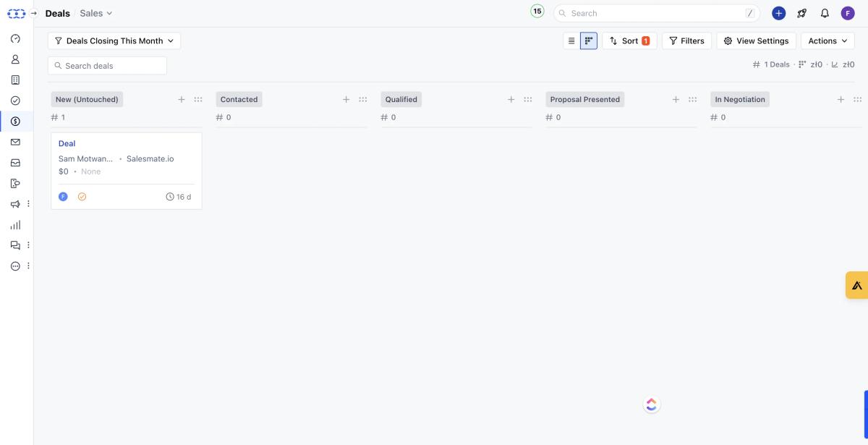868x445 pixels.
Task: Expand the Sales pipeline dropdown
Action: coord(96,13)
